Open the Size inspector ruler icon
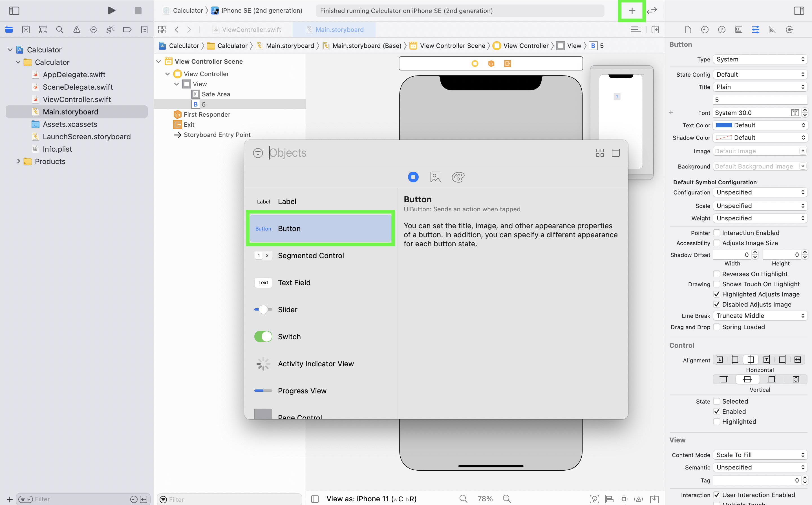812x505 pixels. click(772, 30)
